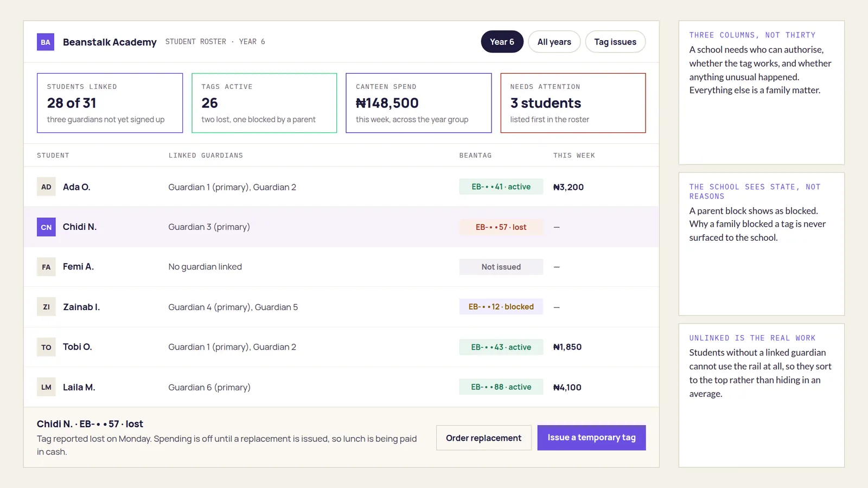Click the AD avatar for Ada O.

click(x=46, y=187)
